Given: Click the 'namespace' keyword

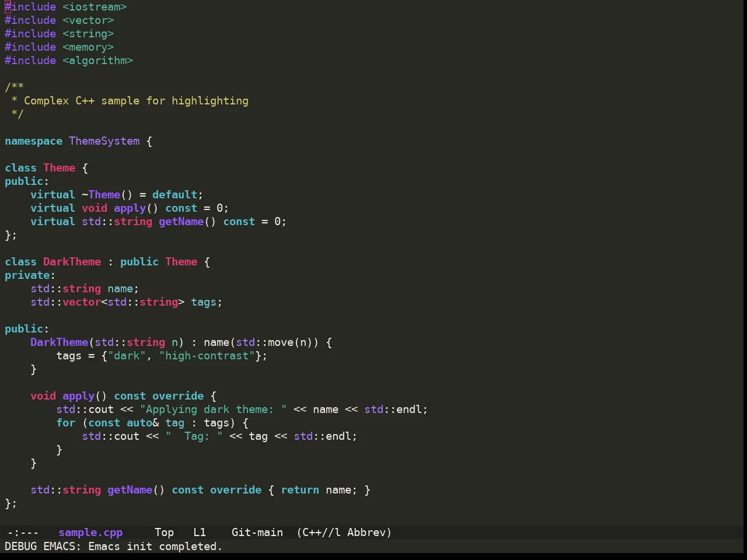Looking at the screenshot, I should (33, 141).
